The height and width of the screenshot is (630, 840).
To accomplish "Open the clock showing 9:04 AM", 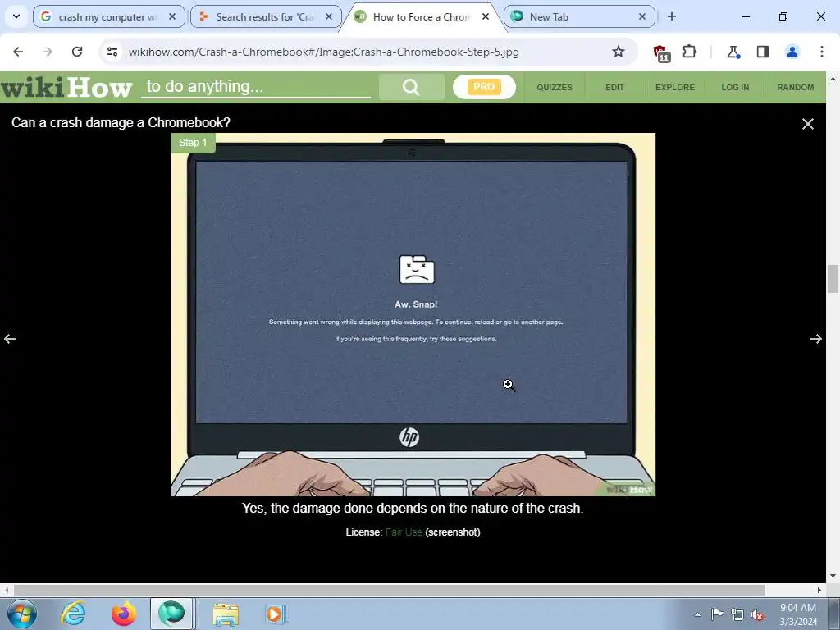I will coord(798,614).
